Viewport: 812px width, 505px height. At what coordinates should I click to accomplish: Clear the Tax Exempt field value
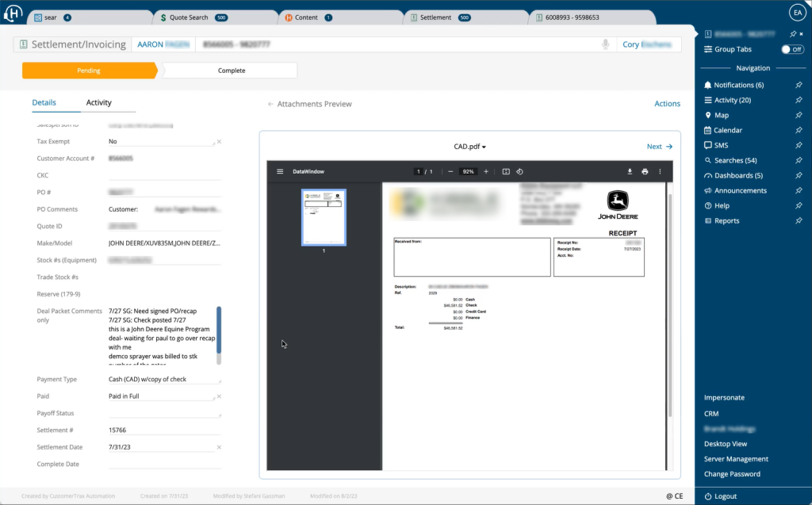[219, 142]
